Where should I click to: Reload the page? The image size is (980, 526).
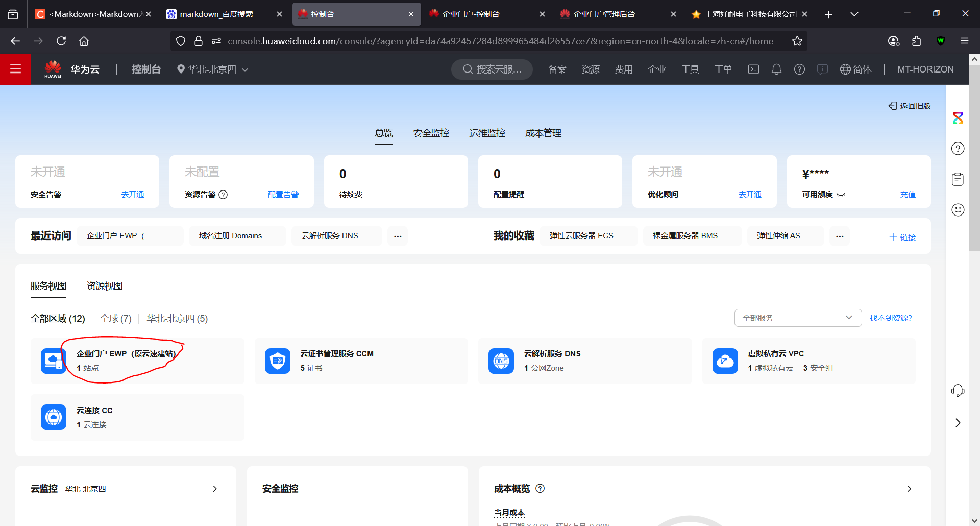(61, 41)
